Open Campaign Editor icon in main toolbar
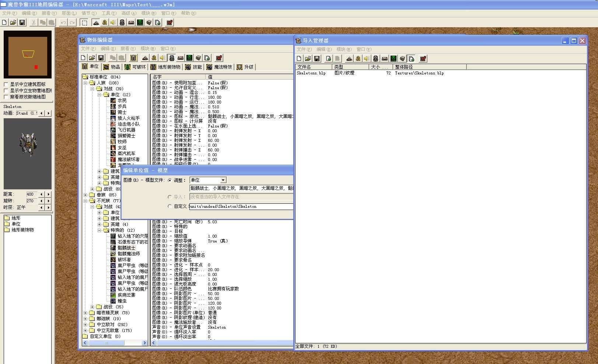The width and height of the screenshot is (598, 364). pos(131,22)
